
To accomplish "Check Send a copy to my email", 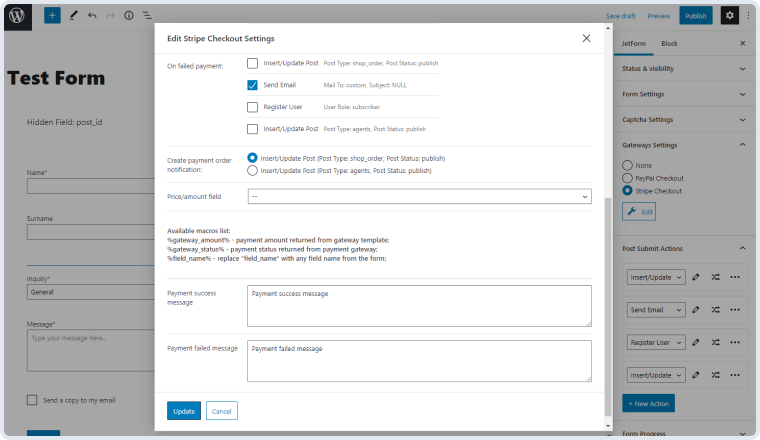I will [32, 400].
